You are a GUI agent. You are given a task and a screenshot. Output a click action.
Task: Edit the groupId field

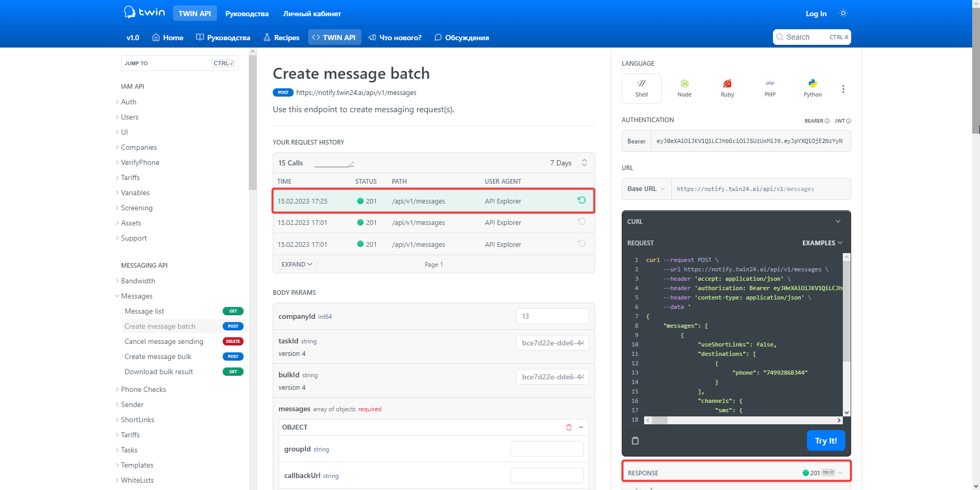coord(547,449)
